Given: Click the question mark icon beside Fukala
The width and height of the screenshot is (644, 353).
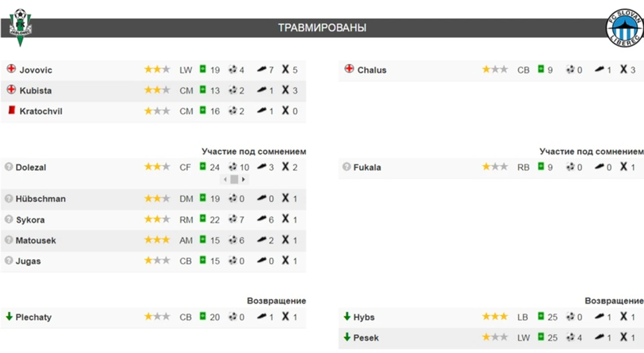Looking at the screenshot, I should click(x=346, y=167).
